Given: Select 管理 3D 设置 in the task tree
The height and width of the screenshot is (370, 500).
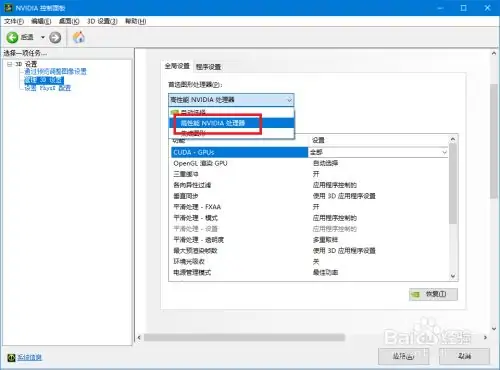Looking at the screenshot, I should coord(44,80).
